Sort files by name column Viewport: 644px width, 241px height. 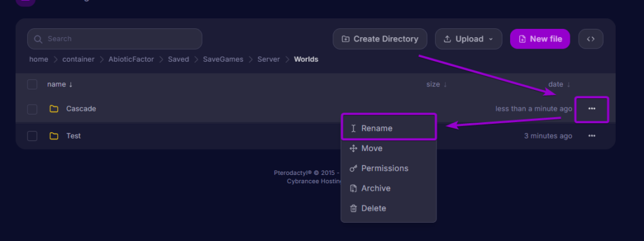coord(60,84)
